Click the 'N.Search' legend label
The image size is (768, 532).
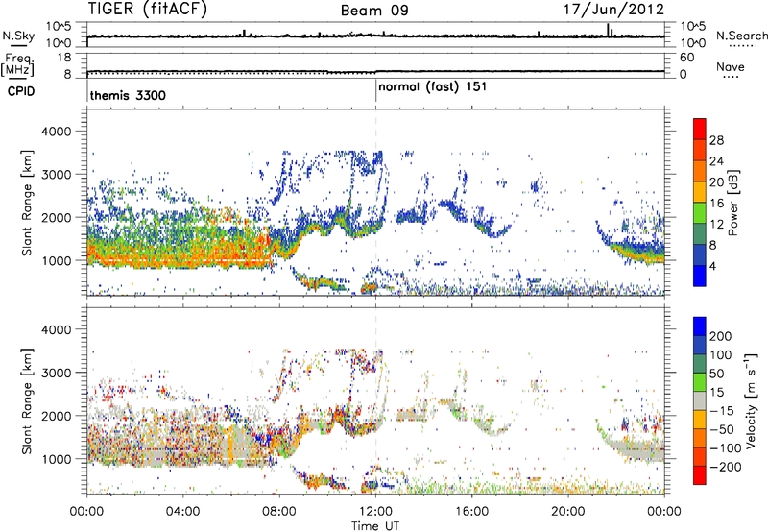(x=742, y=36)
